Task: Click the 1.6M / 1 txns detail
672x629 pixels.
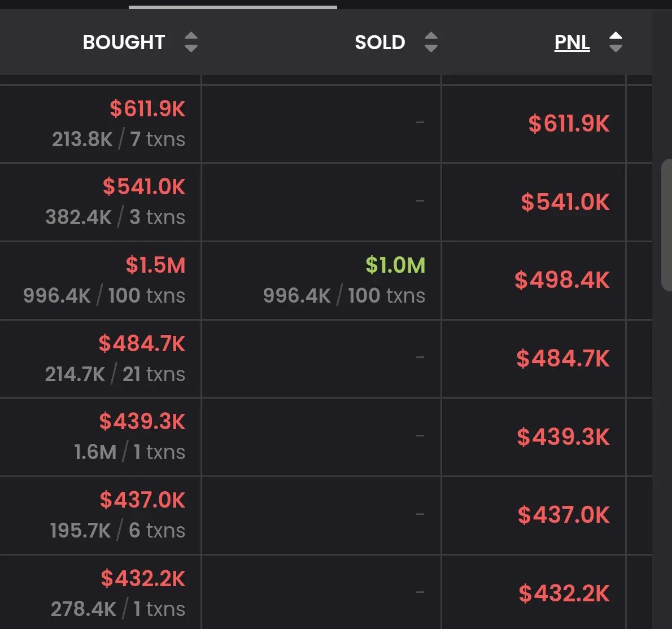Action: pyautogui.click(x=130, y=452)
